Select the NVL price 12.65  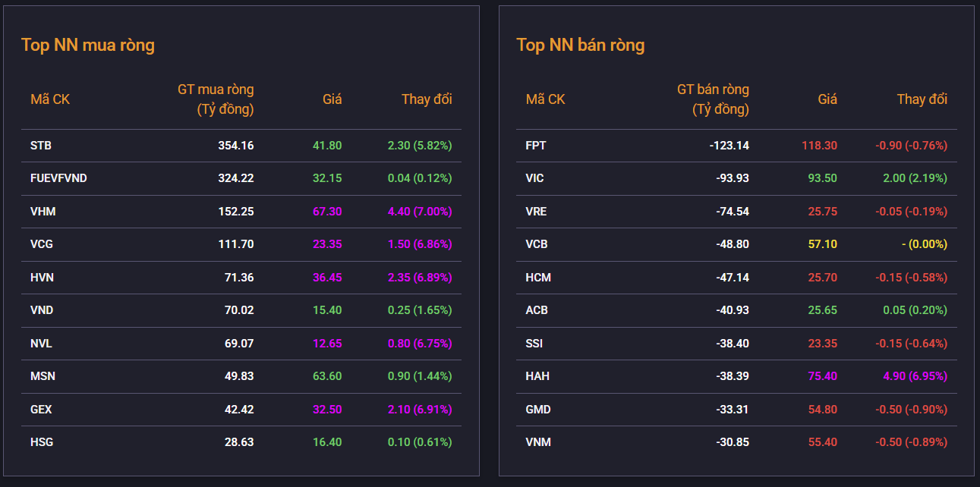pyautogui.click(x=327, y=344)
